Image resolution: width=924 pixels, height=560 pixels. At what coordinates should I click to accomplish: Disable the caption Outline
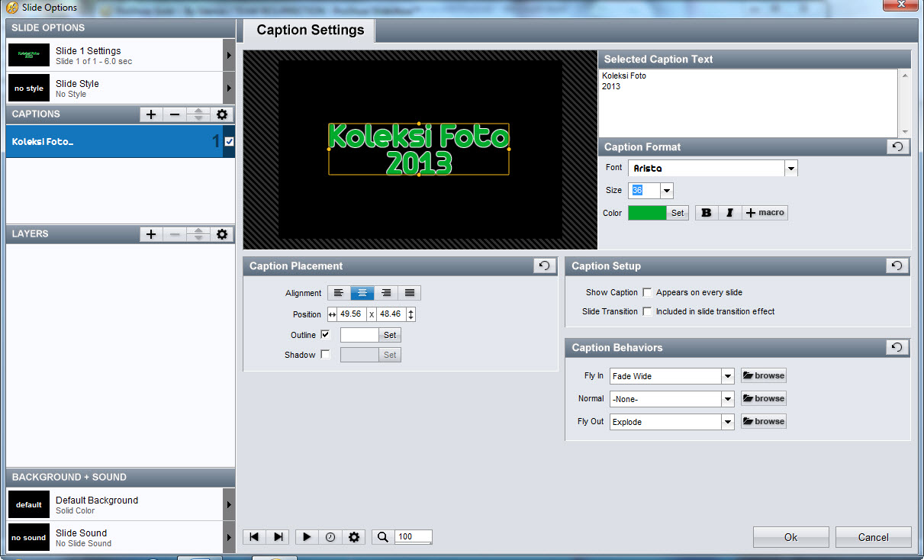[x=326, y=334]
